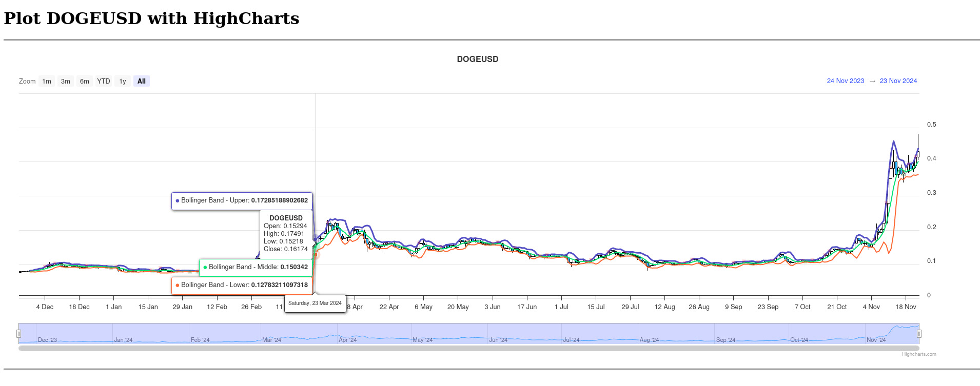This screenshot has width=980, height=386.
Task: Click Dec '23 in the navigator
Action: (x=47, y=340)
